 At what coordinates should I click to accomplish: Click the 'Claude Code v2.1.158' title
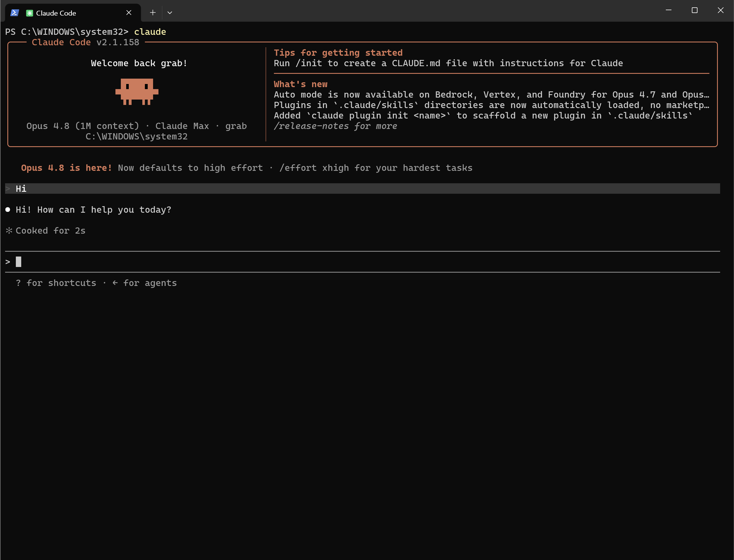pyautogui.click(x=85, y=42)
